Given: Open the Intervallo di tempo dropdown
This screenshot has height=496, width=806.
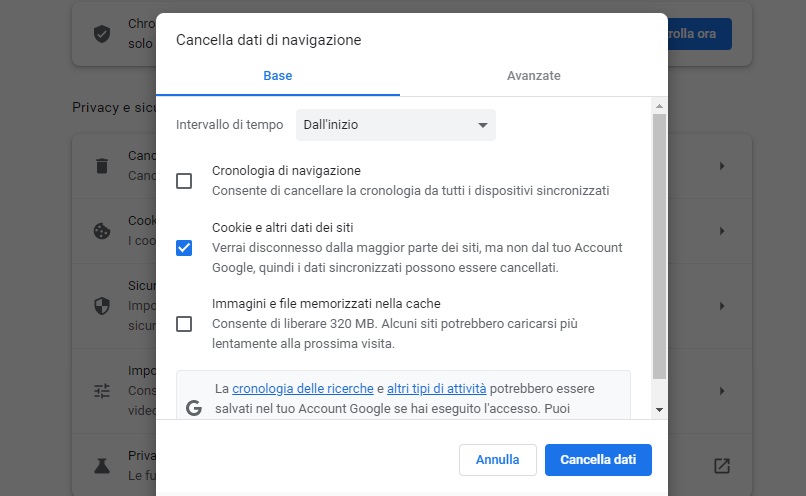Looking at the screenshot, I should tap(396, 125).
